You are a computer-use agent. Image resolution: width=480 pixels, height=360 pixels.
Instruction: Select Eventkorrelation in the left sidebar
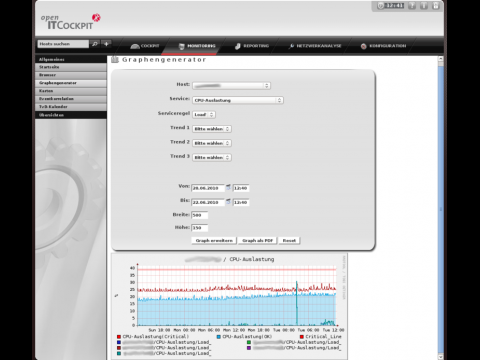71,99
